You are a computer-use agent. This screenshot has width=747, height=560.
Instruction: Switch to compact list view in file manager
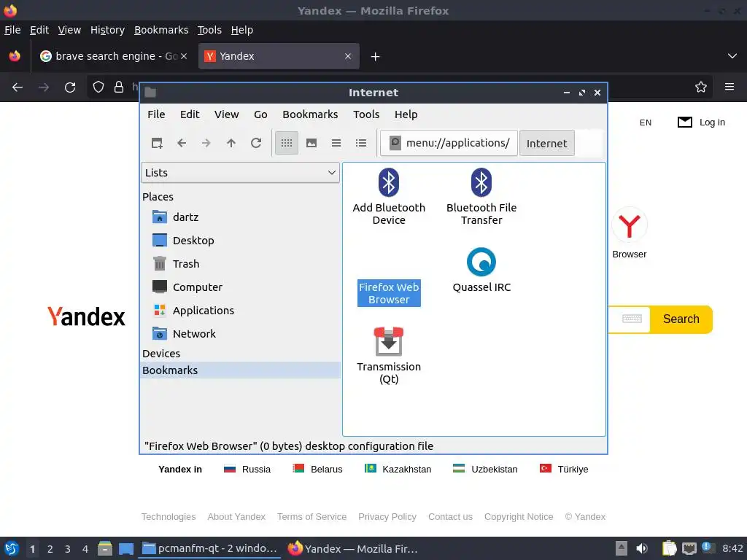coord(336,143)
